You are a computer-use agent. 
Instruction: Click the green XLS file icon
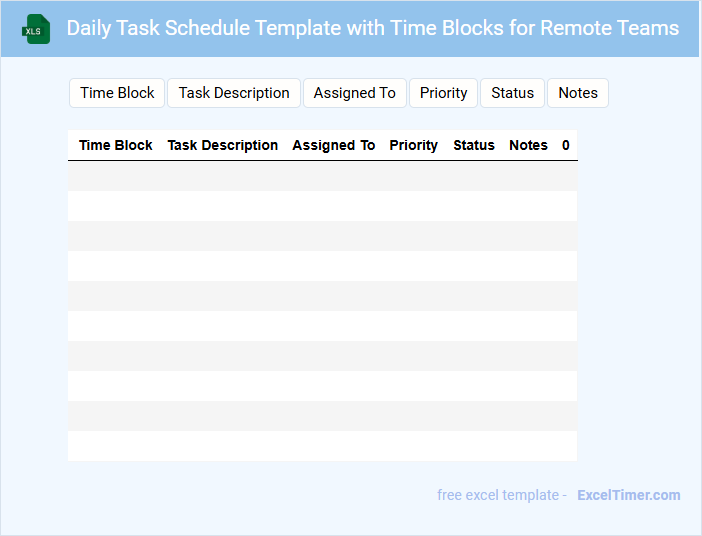[x=36, y=29]
